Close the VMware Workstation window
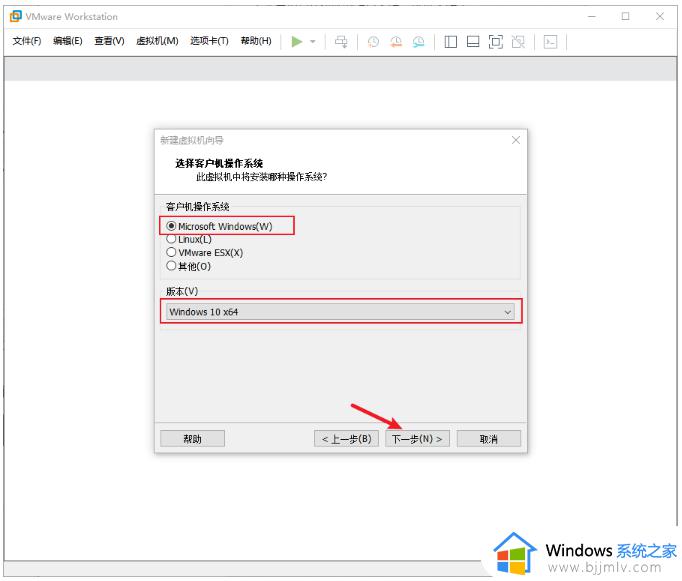 [660, 17]
